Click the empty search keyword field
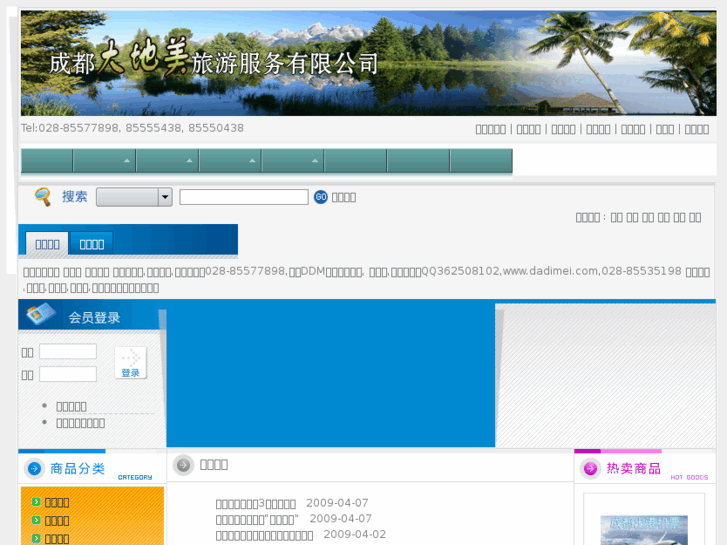This screenshot has height=545, width=727. (x=244, y=197)
